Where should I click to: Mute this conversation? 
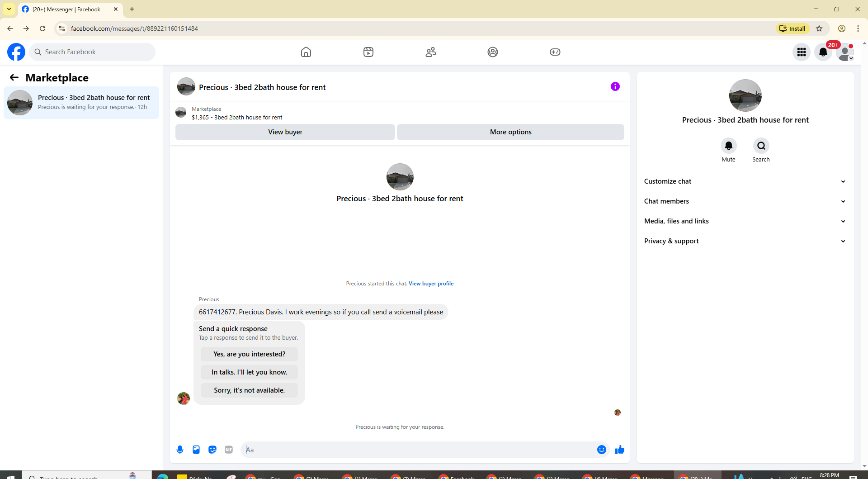(x=729, y=146)
